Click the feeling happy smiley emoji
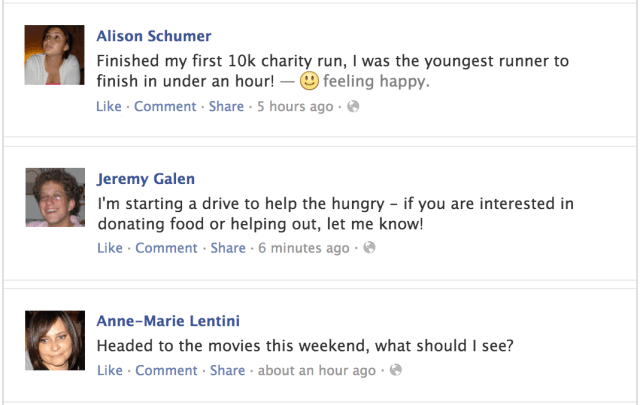The height and width of the screenshot is (405, 640). point(310,81)
